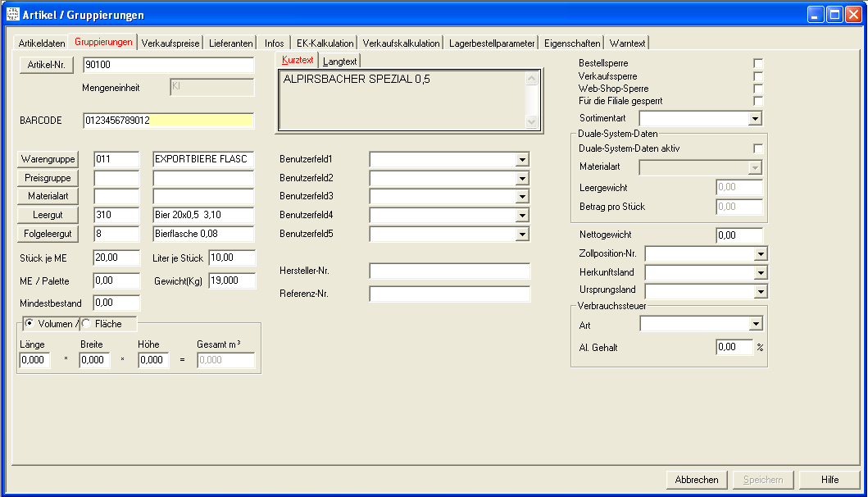Click into the BARCODE input field

[168, 121]
